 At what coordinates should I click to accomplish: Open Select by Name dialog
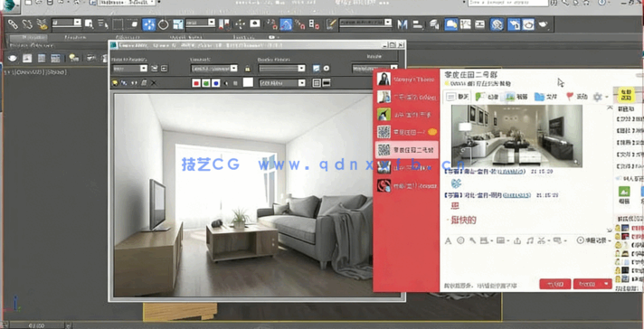click(x=103, y=24)
